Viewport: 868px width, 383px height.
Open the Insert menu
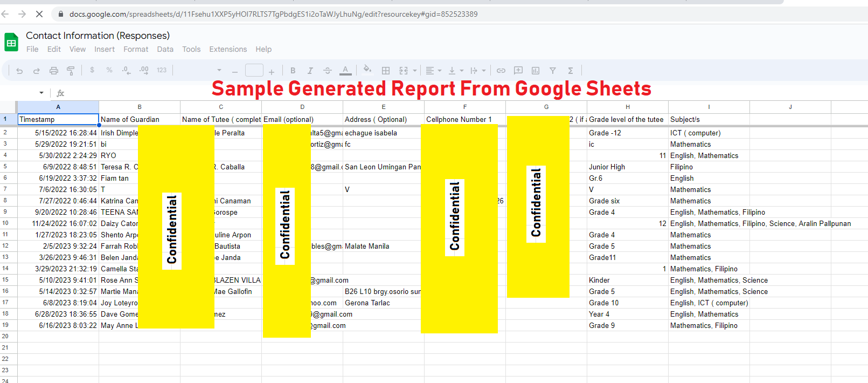(105, 49)
